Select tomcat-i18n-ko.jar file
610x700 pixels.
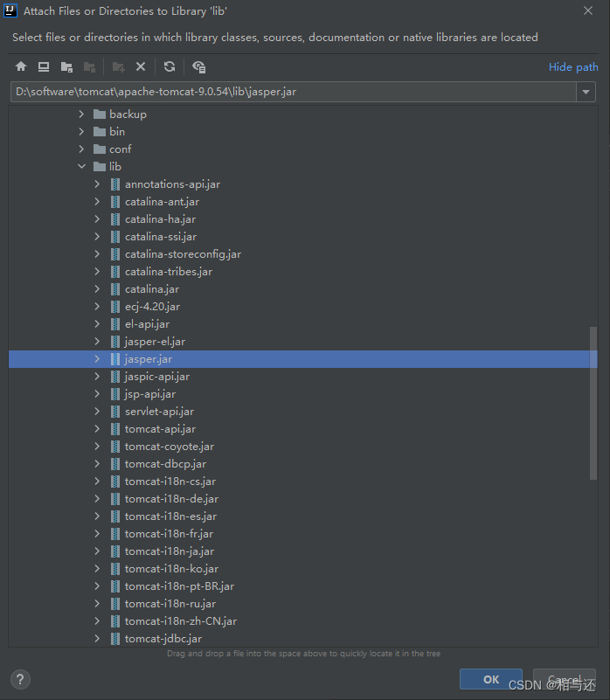[x=171, y=569]
